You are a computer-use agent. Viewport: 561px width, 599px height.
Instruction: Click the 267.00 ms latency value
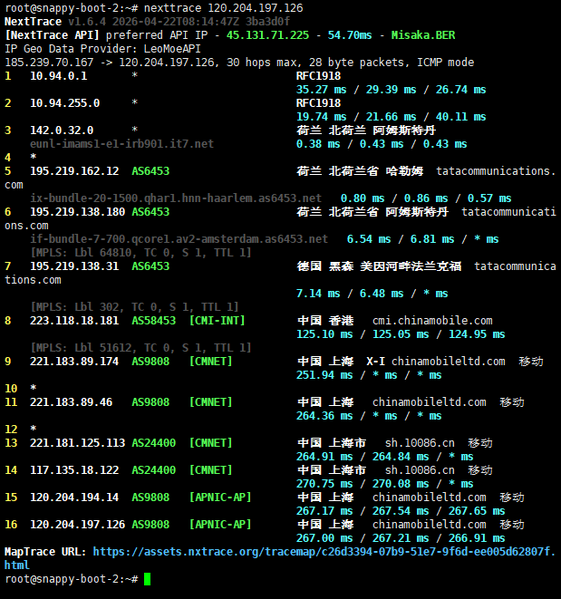325,538
